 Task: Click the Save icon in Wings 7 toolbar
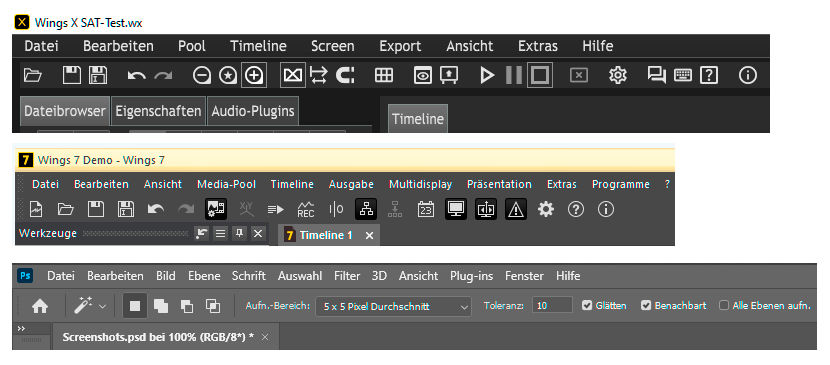(x=95, y=209)
